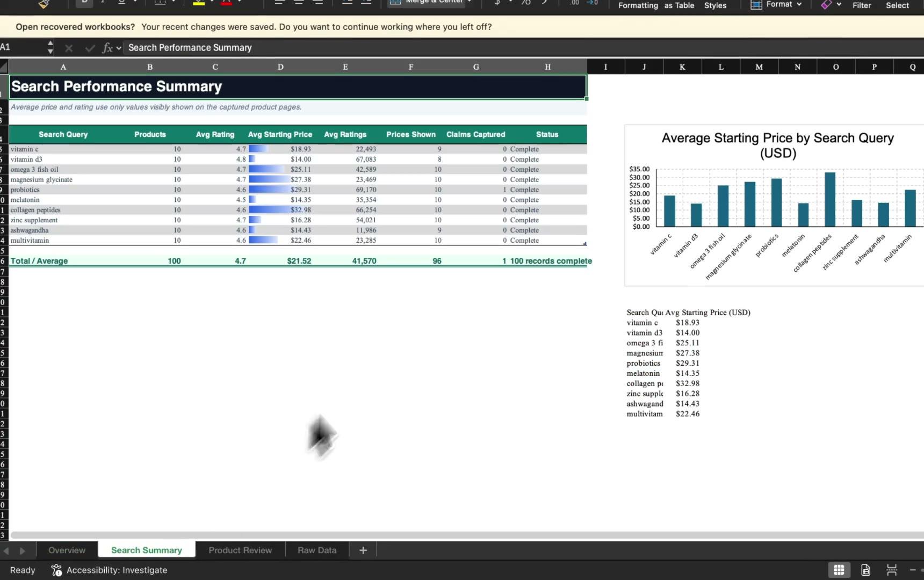This screenshot has width=924, height=580.
Task: Click the probiotics bar in chart
Action: point(776,202)
